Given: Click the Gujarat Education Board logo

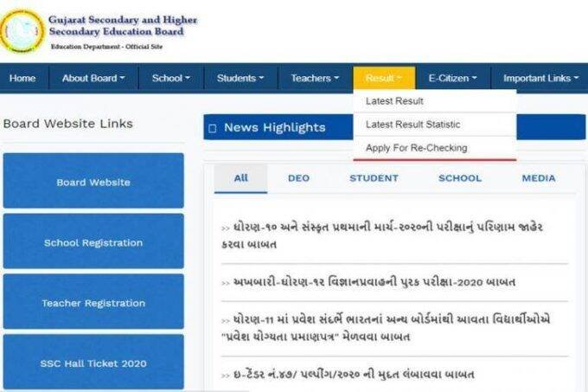Looking at the screenshot, I should click(22, 31).
